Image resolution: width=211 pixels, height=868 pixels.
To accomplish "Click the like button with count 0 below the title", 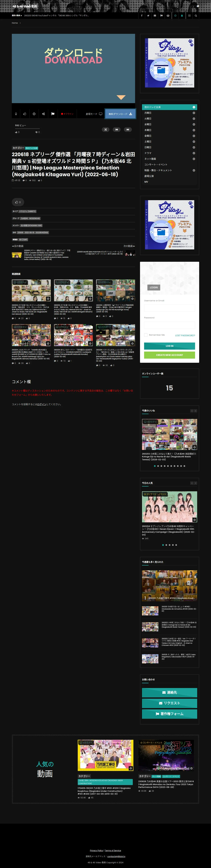I will coord(18,202).
